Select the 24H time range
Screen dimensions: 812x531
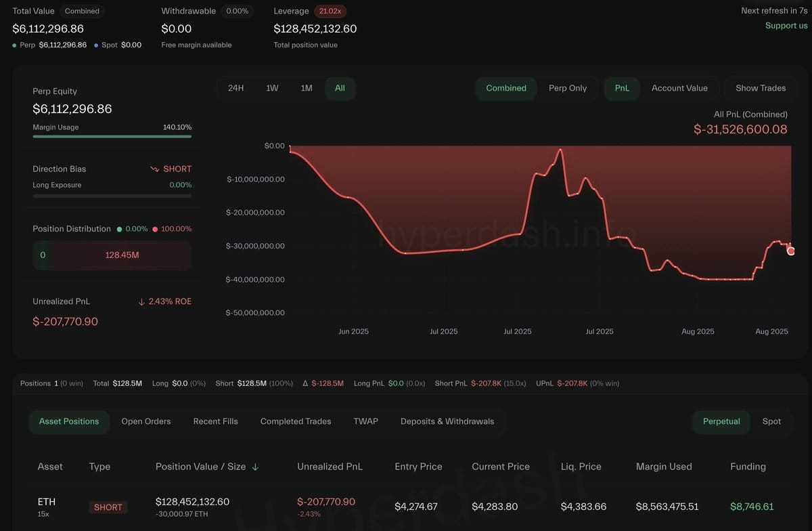(x=235, y=88)
